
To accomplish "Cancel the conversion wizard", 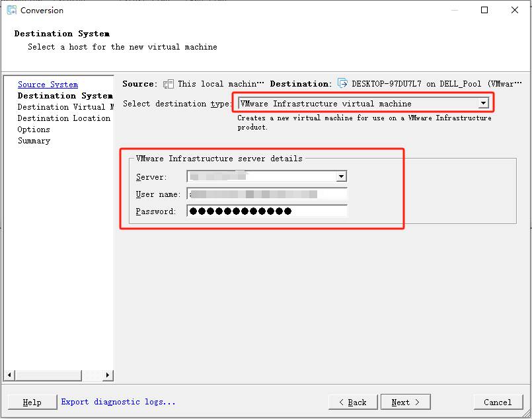I will (498, 402).
